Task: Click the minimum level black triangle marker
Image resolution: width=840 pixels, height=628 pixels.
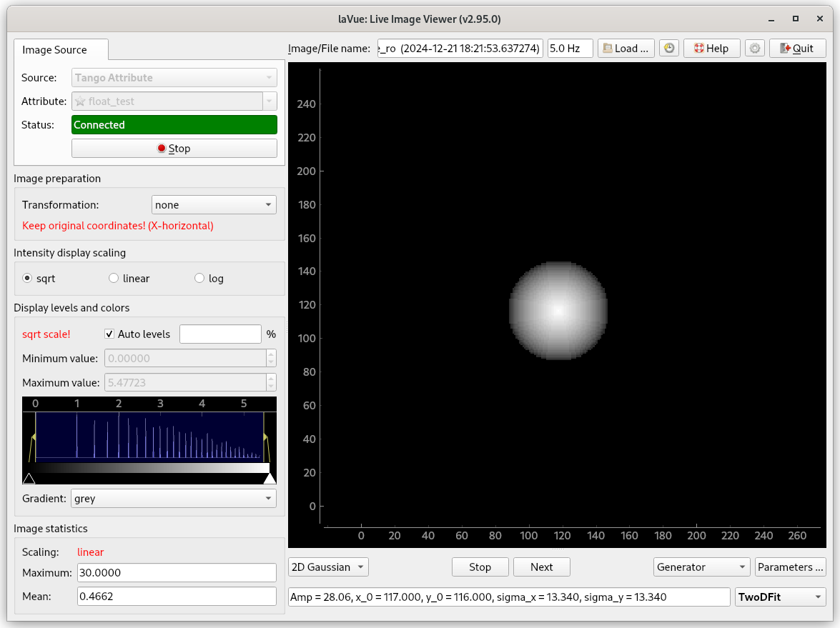Action: [x=29, y=478]
